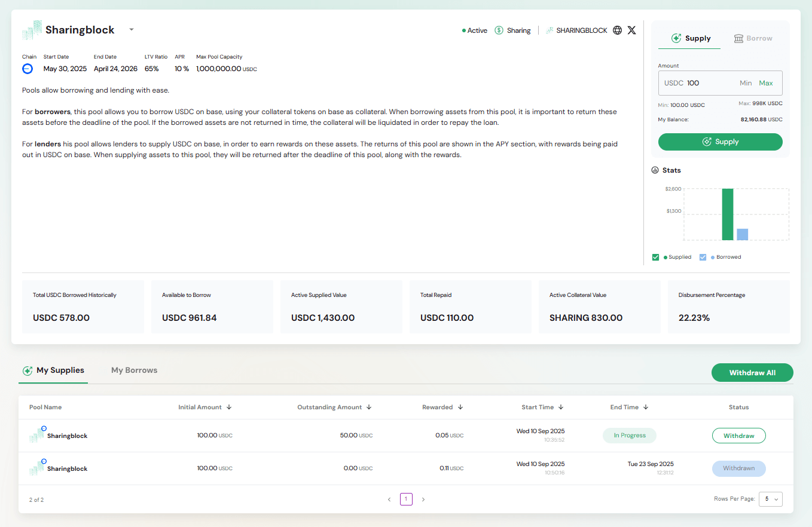Sort by Rewarded column arrow

tap(460, 407)
